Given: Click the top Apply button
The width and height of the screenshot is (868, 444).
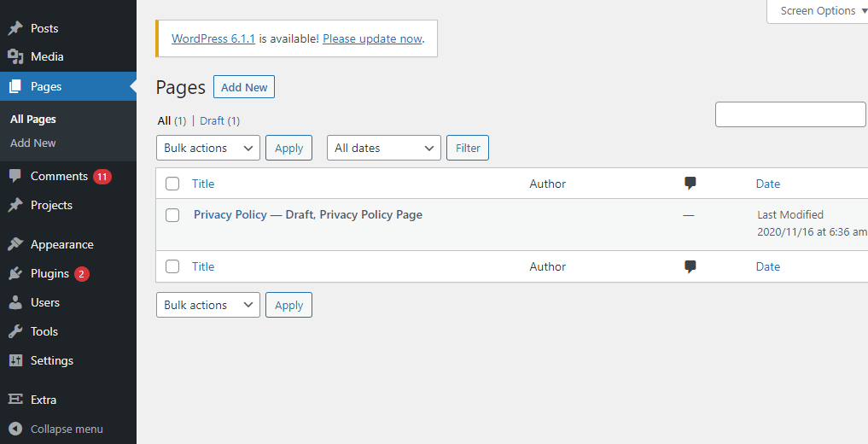Looking at the screenshot, I should (289, 148).
